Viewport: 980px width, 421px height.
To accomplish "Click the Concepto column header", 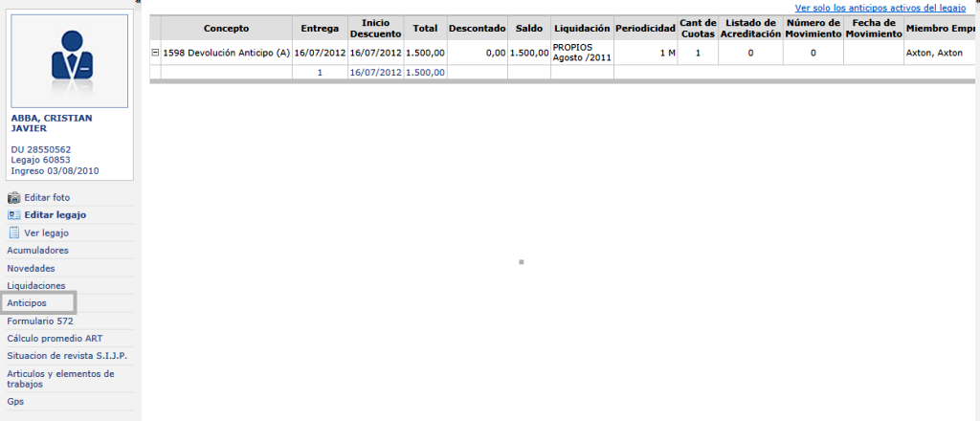I will pyautogui.click(x=226, y=29).
